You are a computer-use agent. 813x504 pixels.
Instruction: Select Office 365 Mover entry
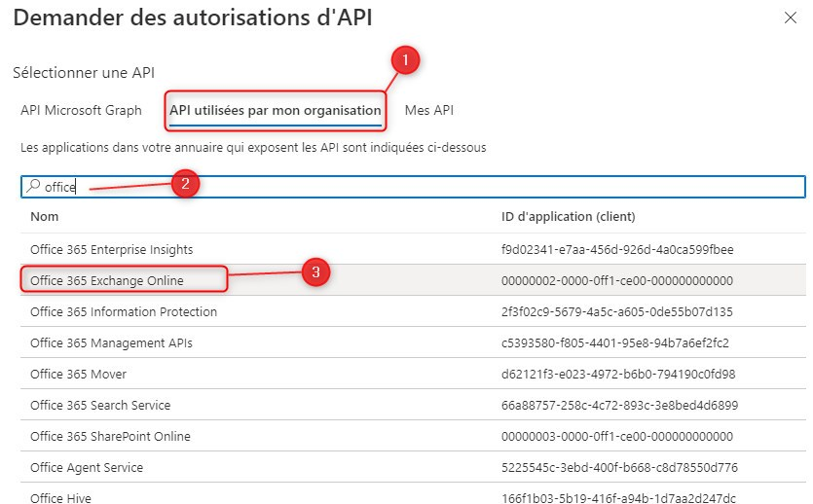tap(78, 375)
